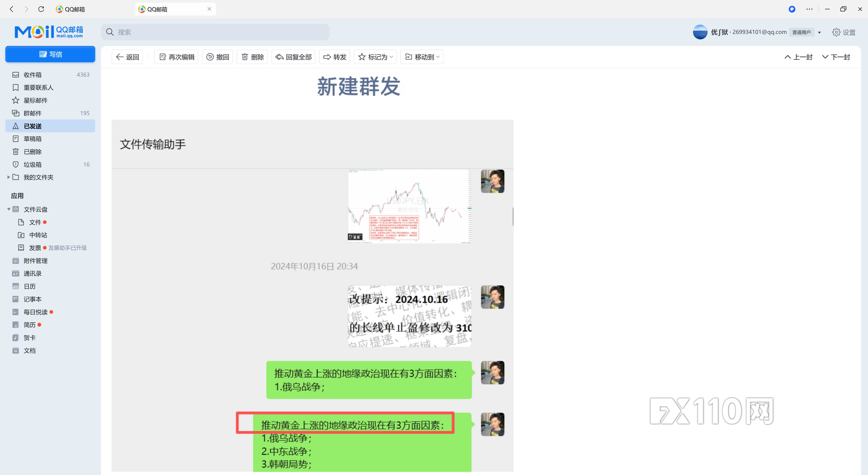868x475 pixels.
Task: Open the 2024.10.16 notice image thumbnail
Action: point(409,316)
